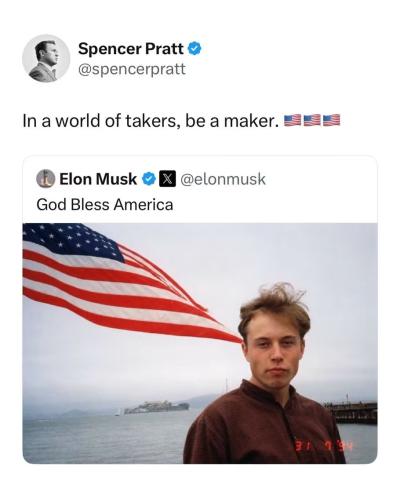This screenshot has height=500, width=400.
Task: Click the blue verified badge beside Spencer Pratt
Action: coord(195,49)
